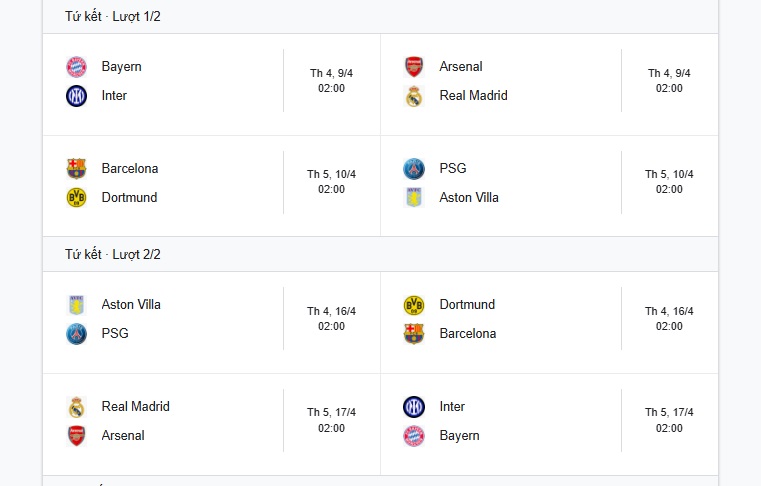Click the Dortmund logo in the 16/4 match
Image resolution: width=761 pixels, height=486 pixels.
coord(414,305)
